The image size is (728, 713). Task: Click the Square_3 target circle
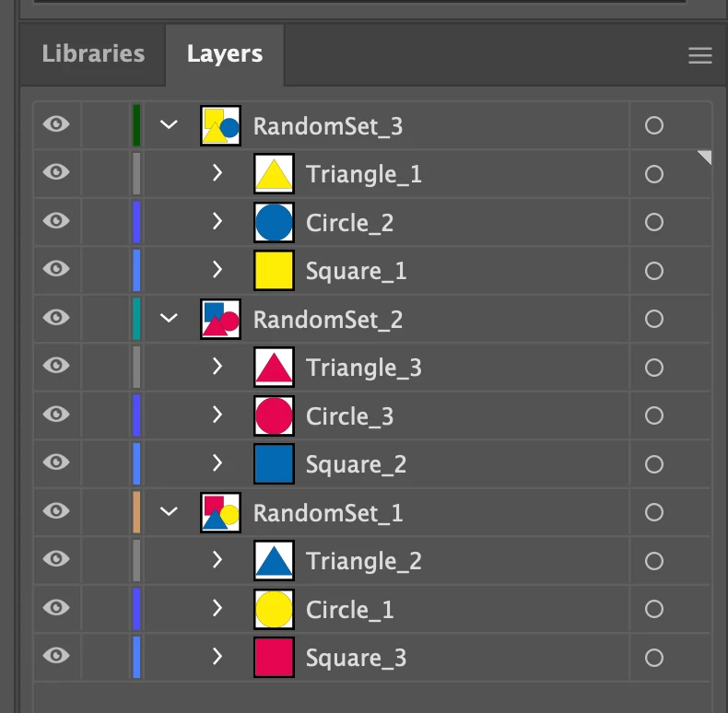click(653, 658)
